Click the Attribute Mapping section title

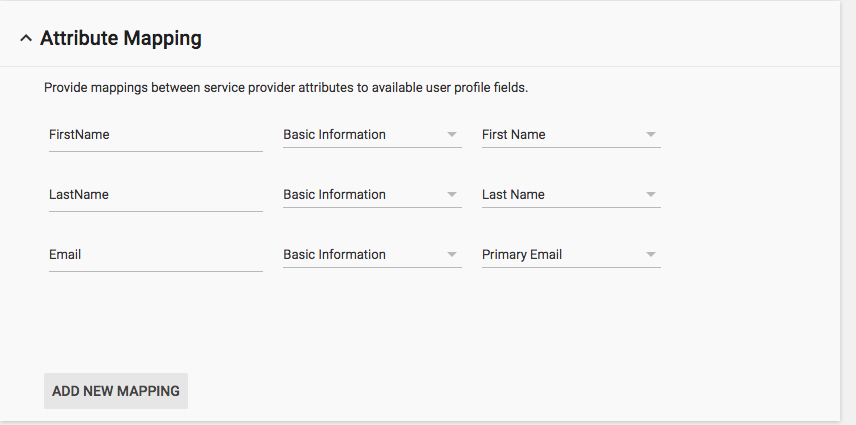pos(121,39)
